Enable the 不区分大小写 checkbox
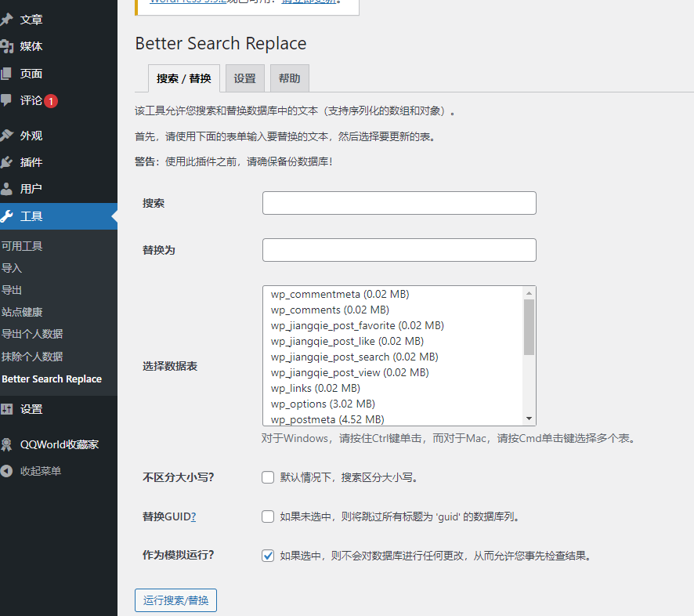 pos(268,477)
